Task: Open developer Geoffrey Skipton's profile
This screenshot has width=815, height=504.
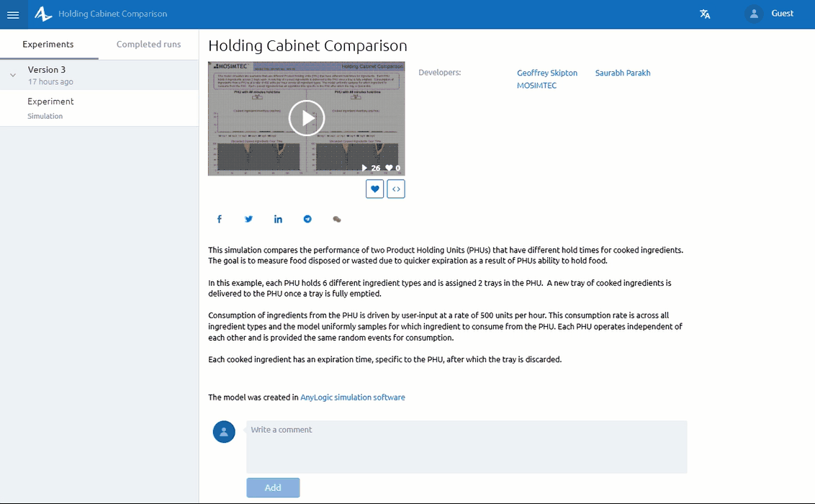Action: (547, 73)
